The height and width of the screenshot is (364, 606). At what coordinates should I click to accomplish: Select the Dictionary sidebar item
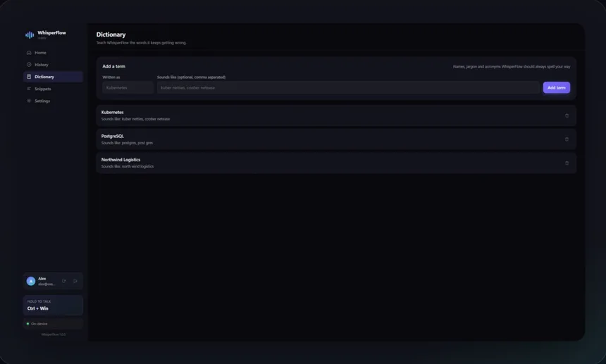[53, 77]
